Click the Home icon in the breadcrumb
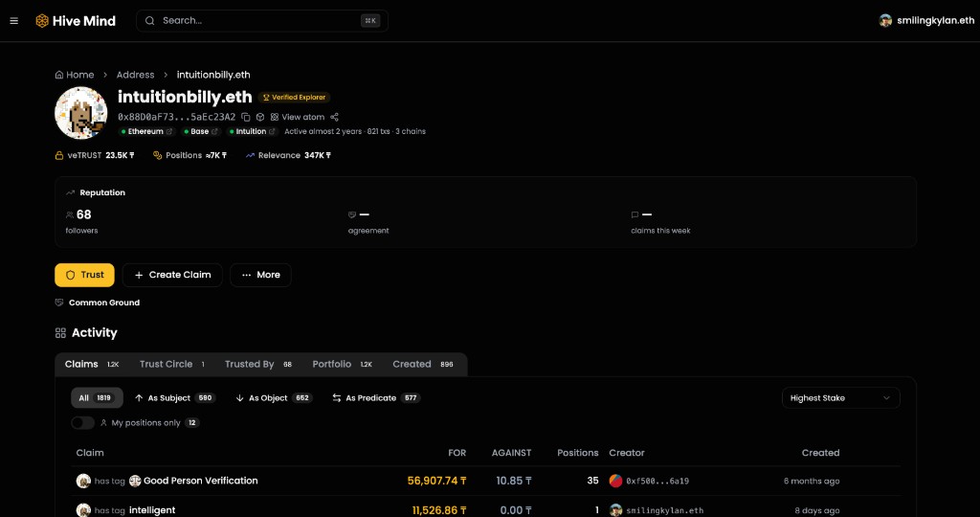Screen dimensions: 980x517 58,75
